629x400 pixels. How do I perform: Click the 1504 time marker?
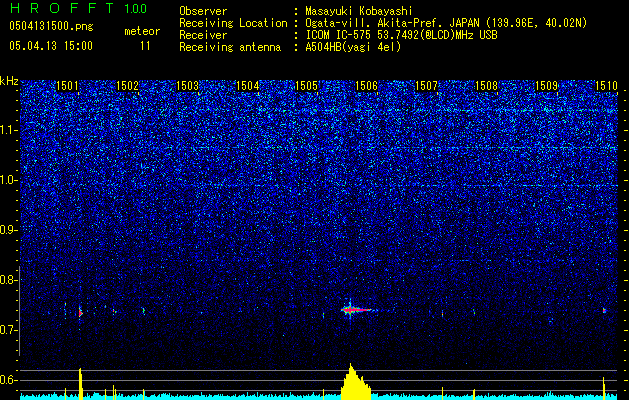248,85
